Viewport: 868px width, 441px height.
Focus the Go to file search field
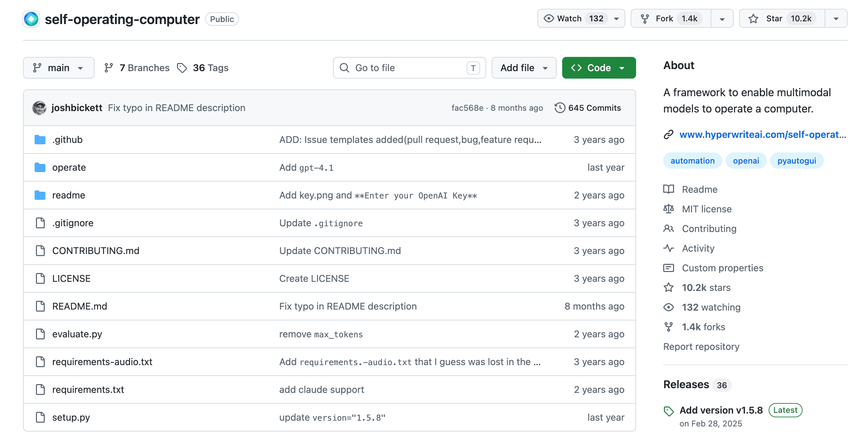(409, 68)
